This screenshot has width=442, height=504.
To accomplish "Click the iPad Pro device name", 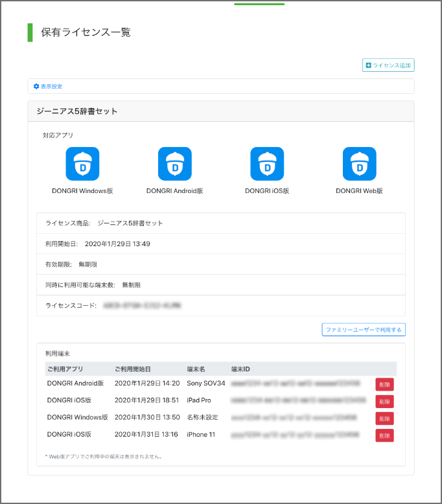I will [x=199, y=400].
